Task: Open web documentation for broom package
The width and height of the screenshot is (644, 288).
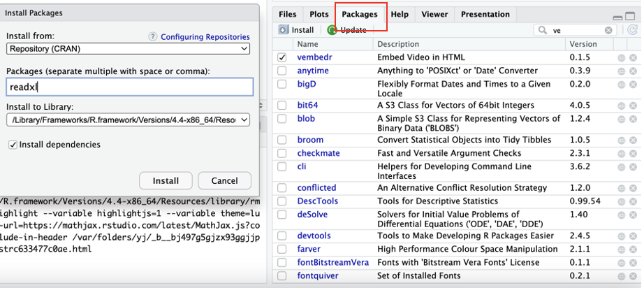Action: pos(621,140)
